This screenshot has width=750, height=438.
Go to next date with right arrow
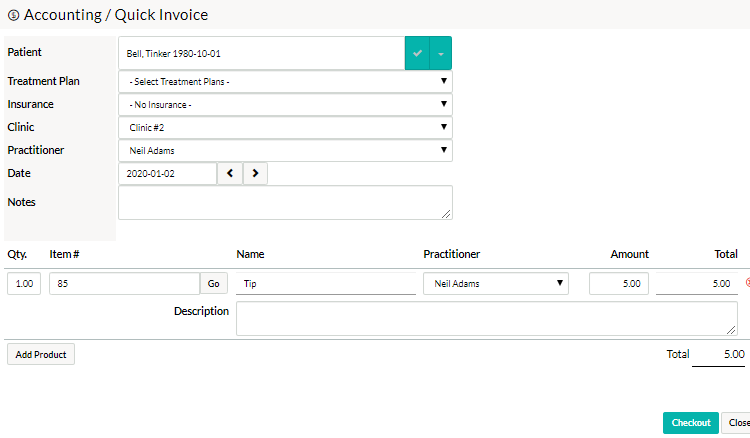pos(255,174)
